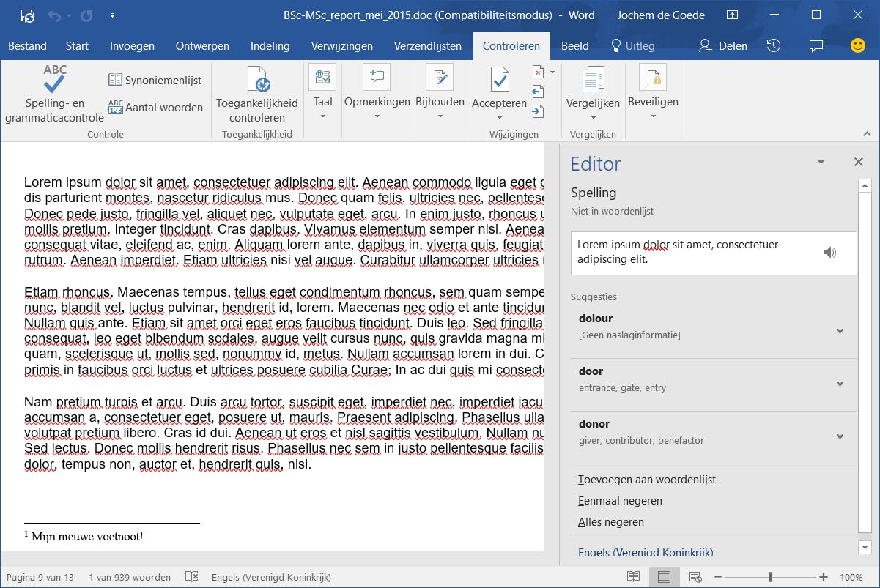
Task: Open the proofing errors icon in status bar
Action: click(191, 577)
